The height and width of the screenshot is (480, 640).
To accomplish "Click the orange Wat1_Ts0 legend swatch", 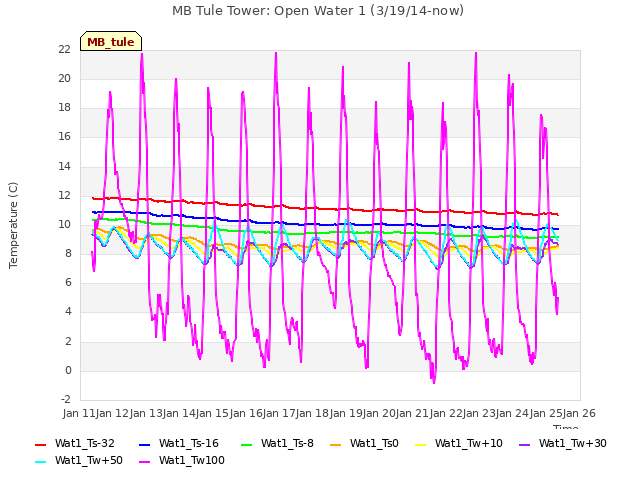I will pyautogui.click(x=336, y=445).
